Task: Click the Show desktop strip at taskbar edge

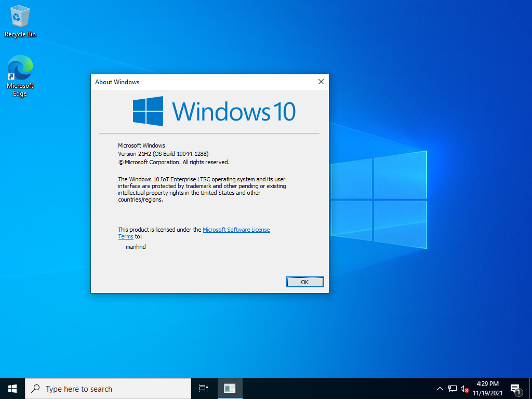Action: point(530,389)
